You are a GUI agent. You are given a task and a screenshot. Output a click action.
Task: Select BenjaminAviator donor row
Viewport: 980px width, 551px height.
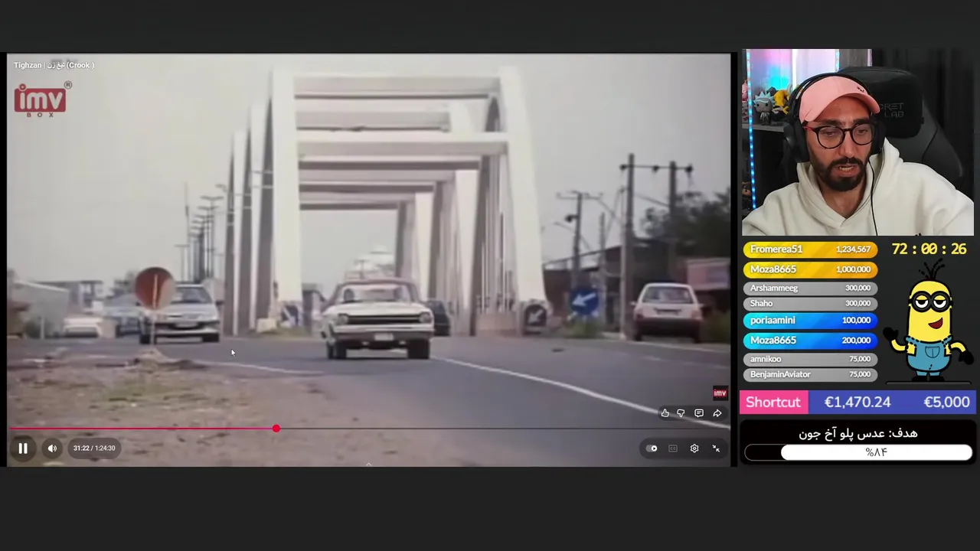810,374
